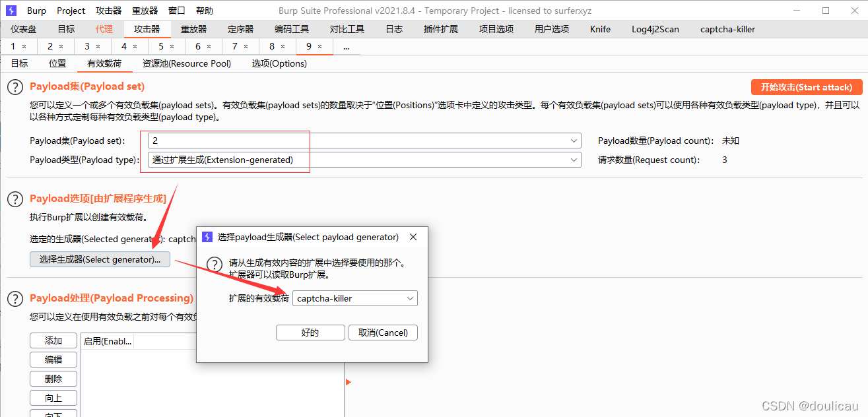Image resolution: width=868 pixels, height=417 pixels.
Task: Open help icon beside Payload处理 heading
Action: pyautogui.click(x=15, y=298)
